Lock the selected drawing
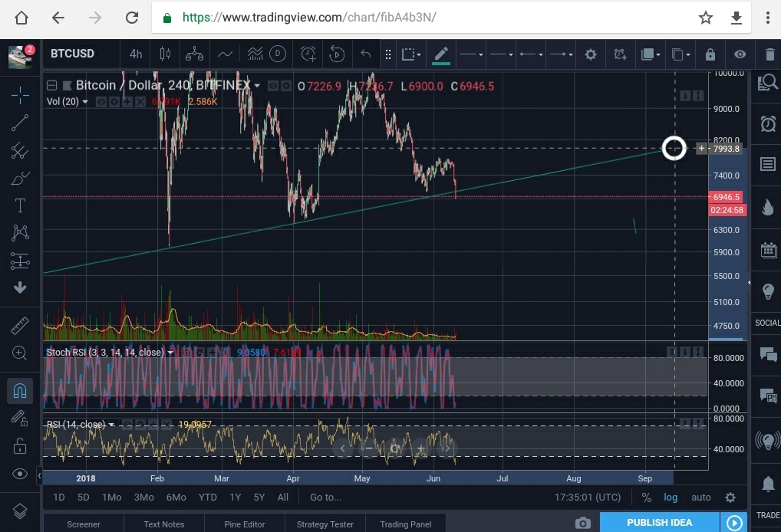The width and height of the screenshot is (781, 532). coord(710,54)
